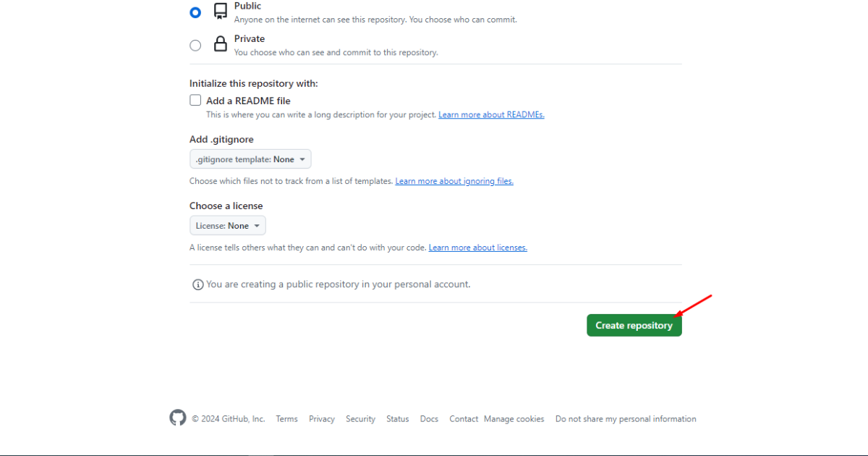The image size is (868, 456).
Task: Click the GitHub logo in footer
Action: tap(178, 418)
